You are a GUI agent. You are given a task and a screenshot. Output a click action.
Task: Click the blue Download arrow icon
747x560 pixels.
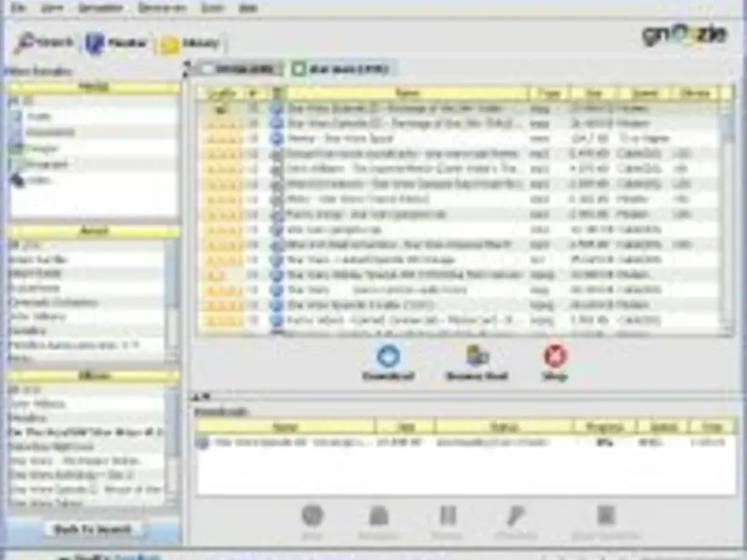coord(388,357)
